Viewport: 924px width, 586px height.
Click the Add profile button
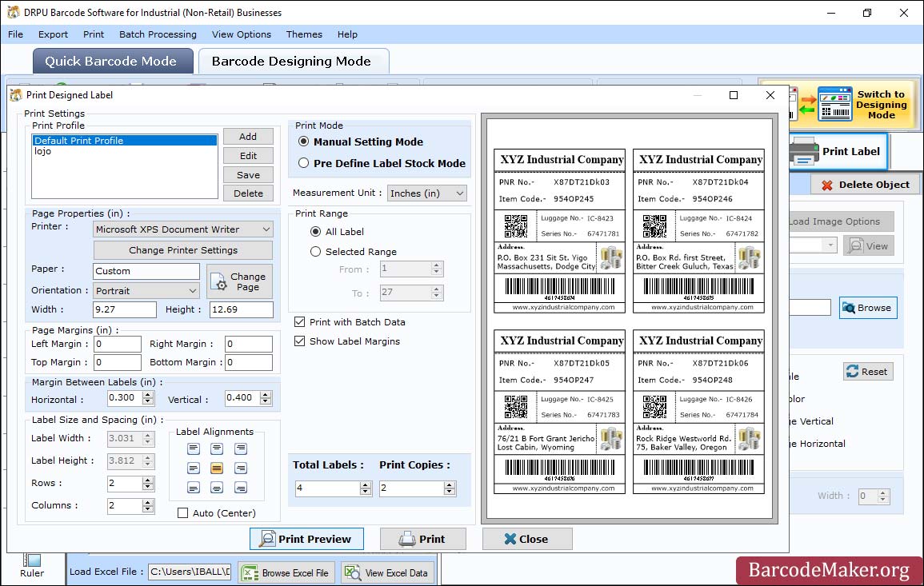(248, 137)
